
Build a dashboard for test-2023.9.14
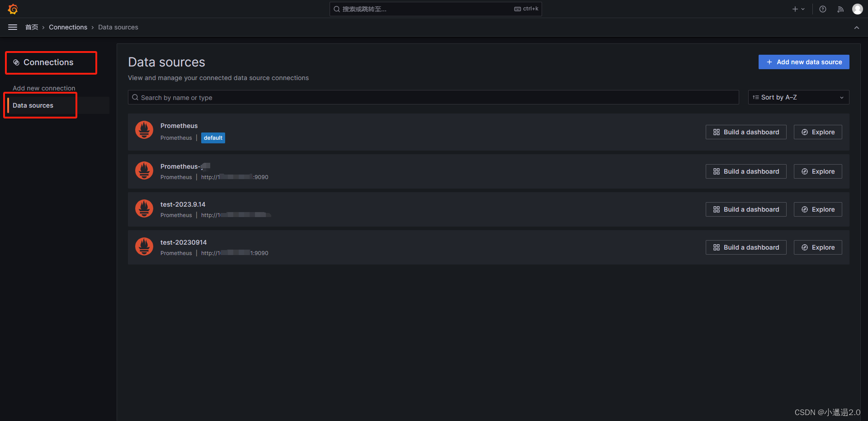click(x=746, y=209)
